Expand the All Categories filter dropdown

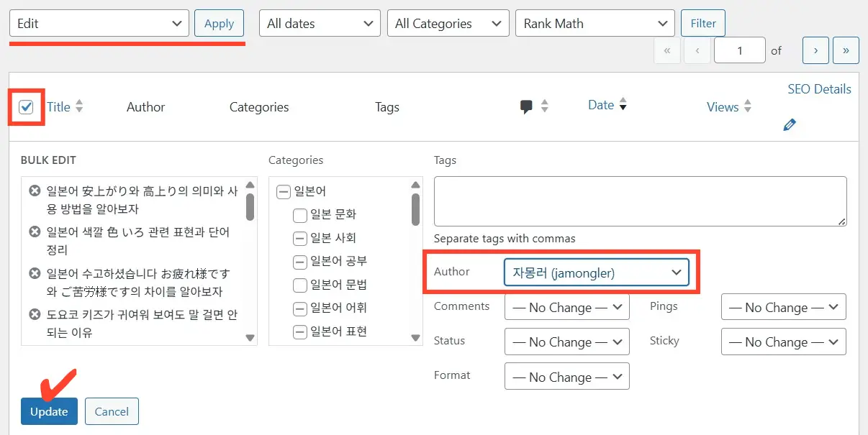click(448, 23)
